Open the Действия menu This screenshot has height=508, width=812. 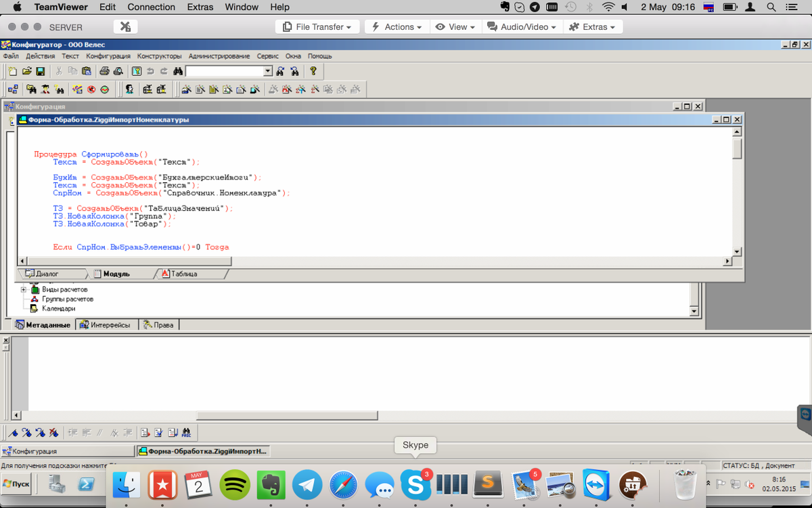[41, 56]
